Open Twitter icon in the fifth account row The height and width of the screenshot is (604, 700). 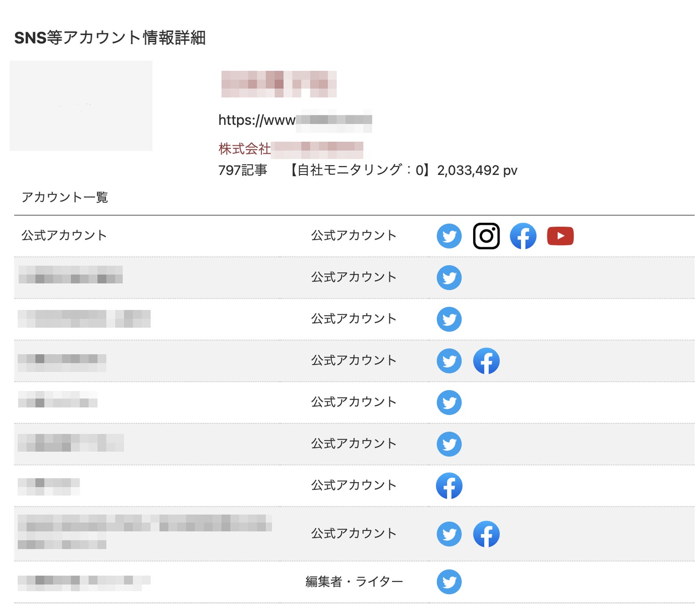(x=449, y=403)
